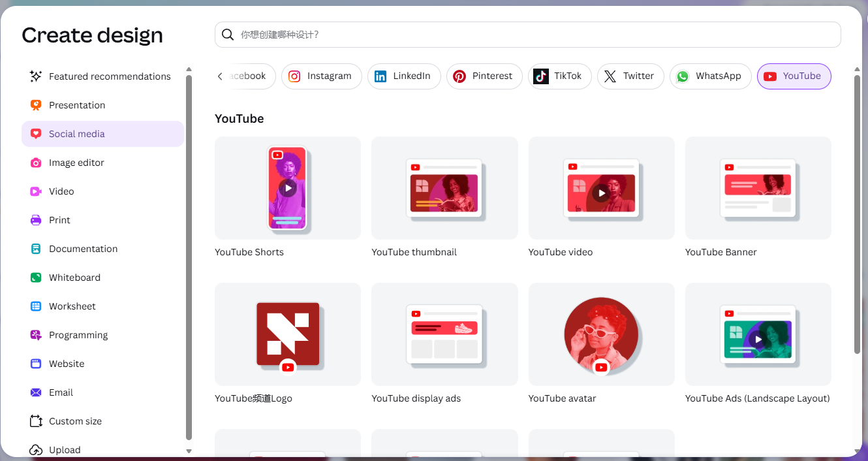Image resolution: width=868 pixels, height=461 pixels.
Task: Click the Documentation sidebar icon
Action: 36,249
